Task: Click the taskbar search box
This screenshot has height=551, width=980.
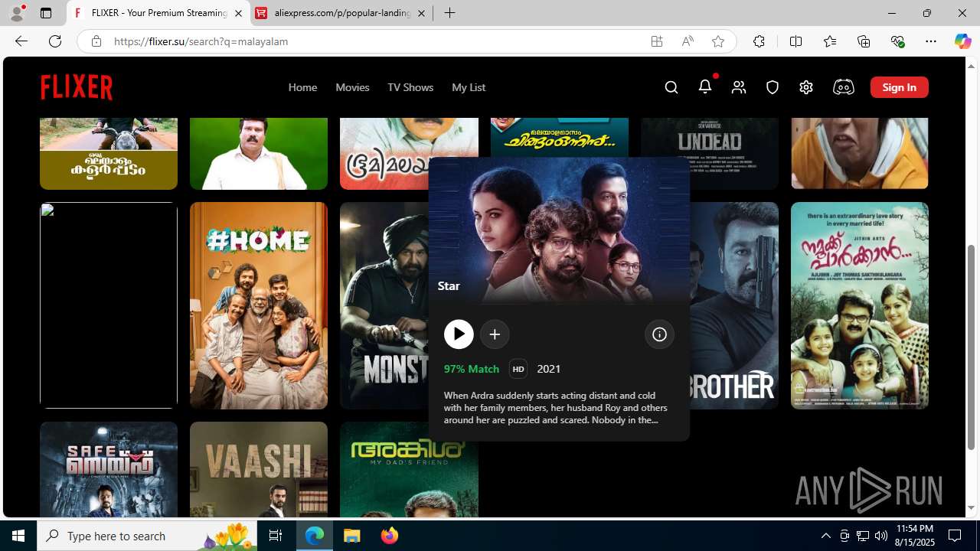Action: pyautogui.click(x=148, y=536)
